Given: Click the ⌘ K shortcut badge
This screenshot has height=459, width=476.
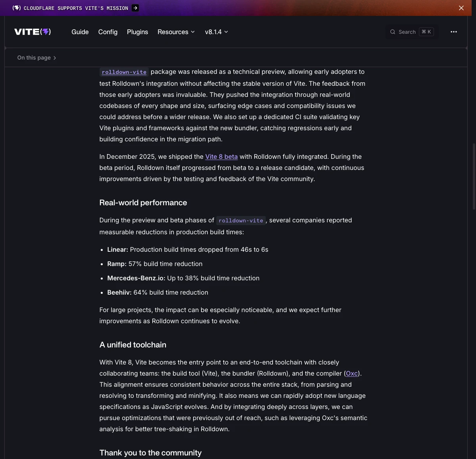Looking at the screenshot, I should pos(426,32).
